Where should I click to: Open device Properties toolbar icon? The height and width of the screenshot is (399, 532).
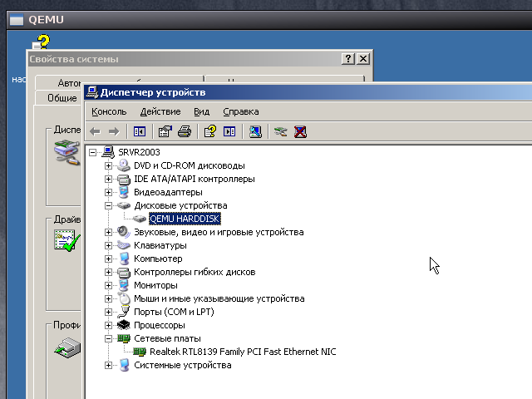pyautogui.click(x=165, y=131)
